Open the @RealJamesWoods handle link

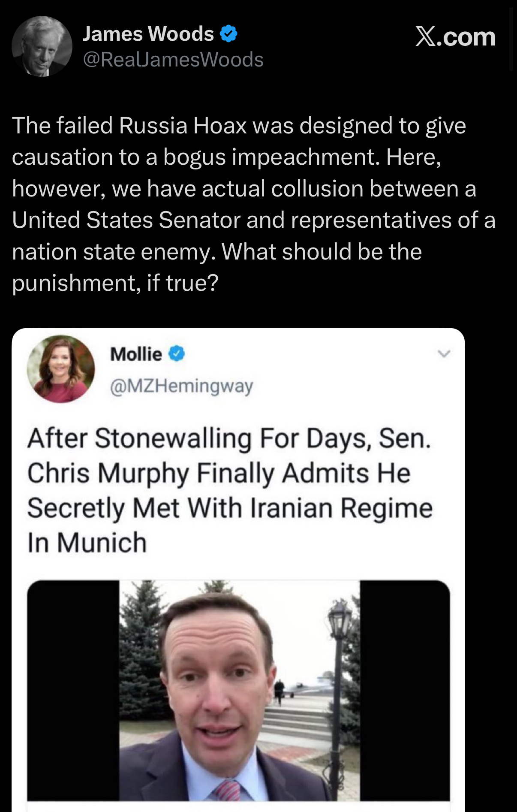pos(173,60)
